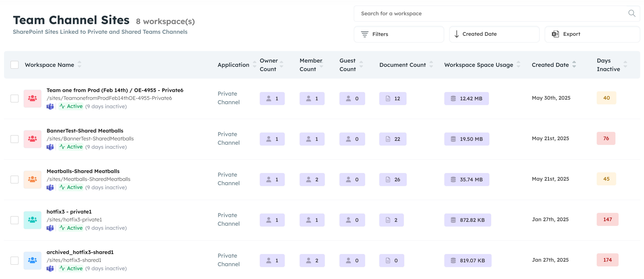This screenshot has height=279, width=644.
Task: Sort by Member Count column arrows
Action: pos(321,65)
